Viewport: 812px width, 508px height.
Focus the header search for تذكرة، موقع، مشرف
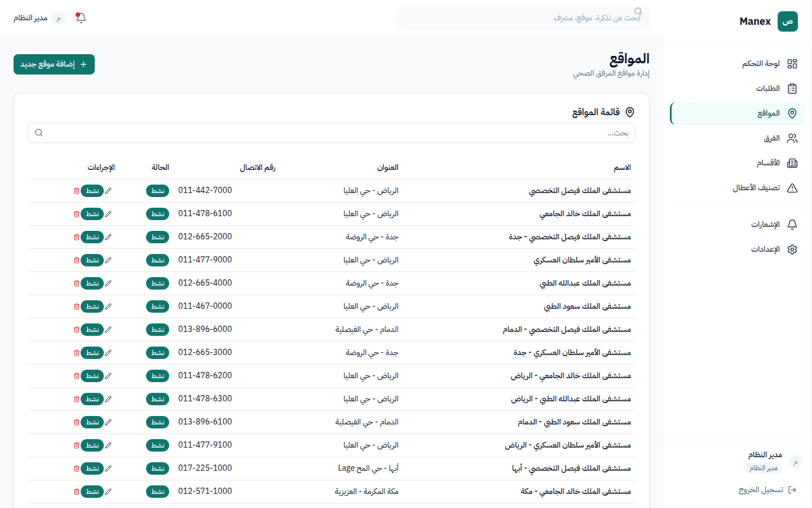tap(523, 18)
